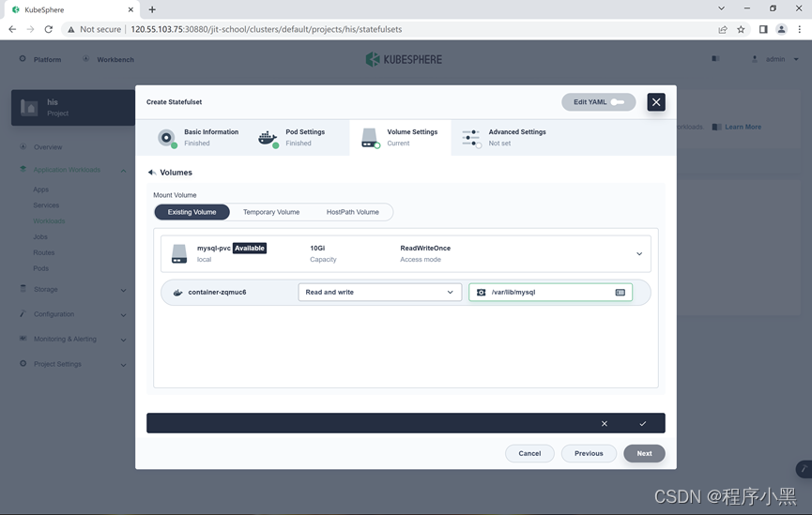
Task: Open the Basic Information step
Action: point(198,138)
